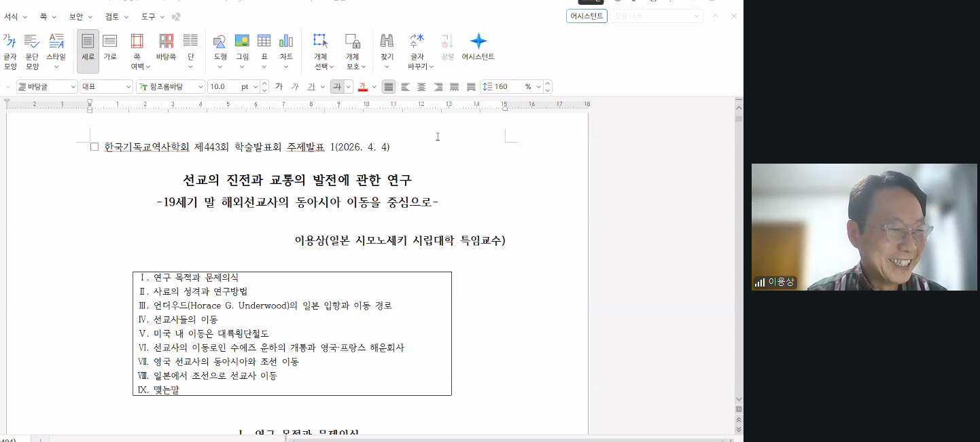Screen dimensions: 980x442
Task: Switch page to 가로 landscape orientation
Action: click(x=109, y=49)
